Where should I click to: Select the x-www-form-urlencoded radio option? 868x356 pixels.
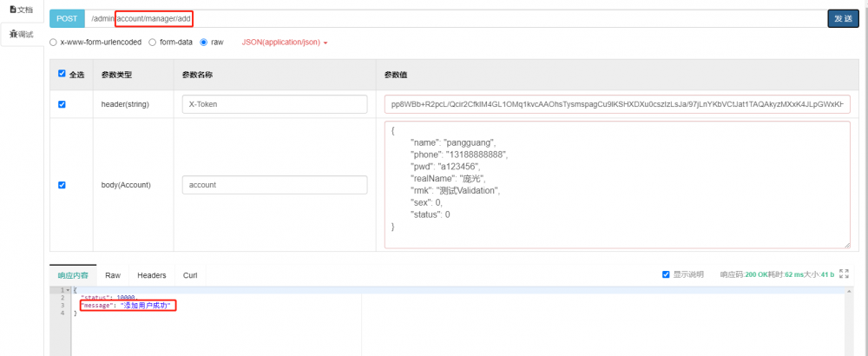(54, 42)
